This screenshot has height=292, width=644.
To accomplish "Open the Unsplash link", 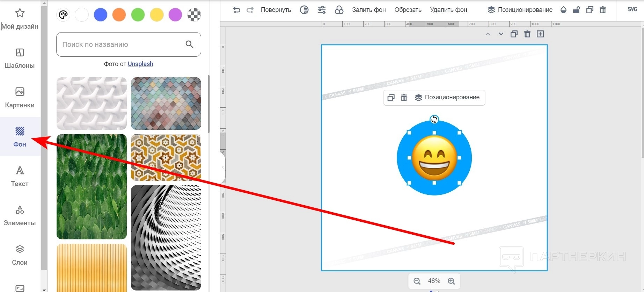I will [140, 64].
